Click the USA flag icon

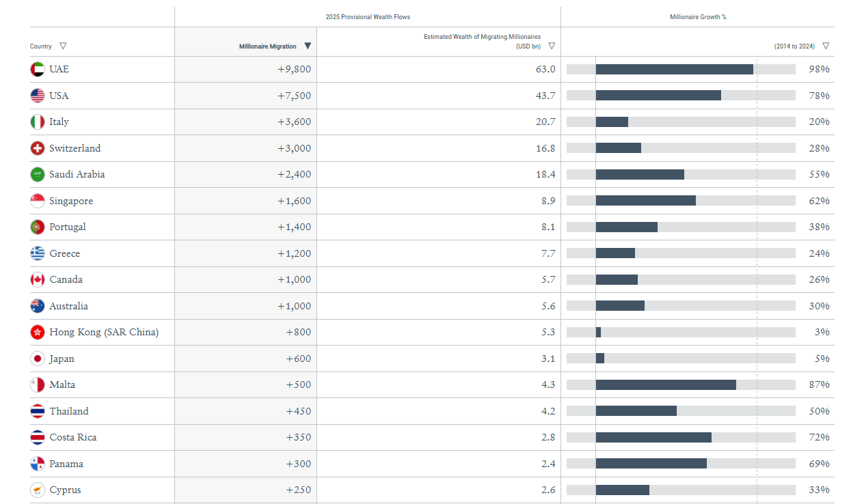point(38,96)
